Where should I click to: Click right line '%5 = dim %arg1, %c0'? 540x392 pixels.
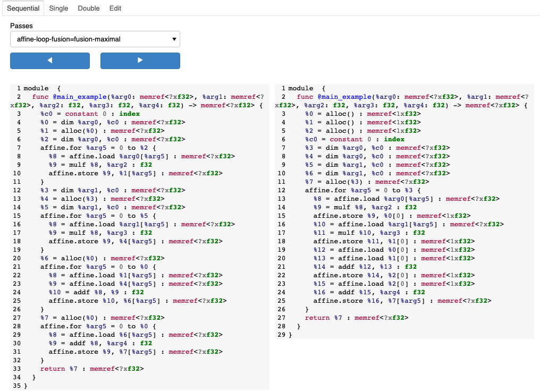377,165
